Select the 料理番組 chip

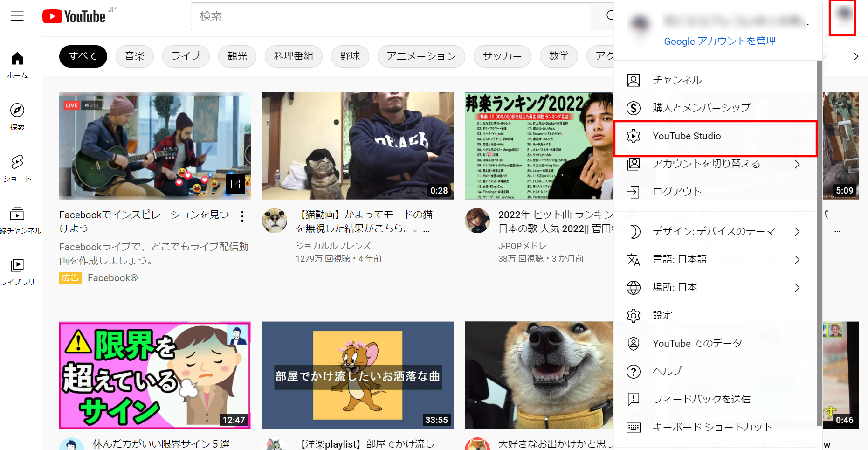tap(294, 56)
